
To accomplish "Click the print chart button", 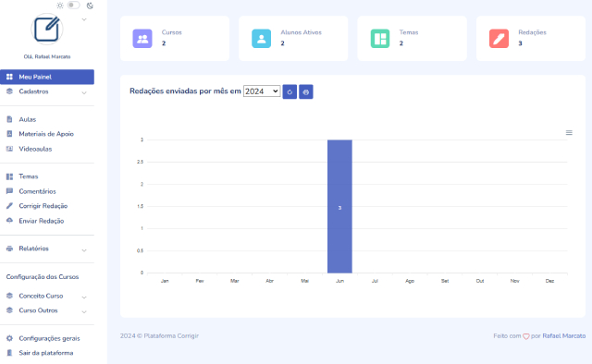I will (306, 91).
